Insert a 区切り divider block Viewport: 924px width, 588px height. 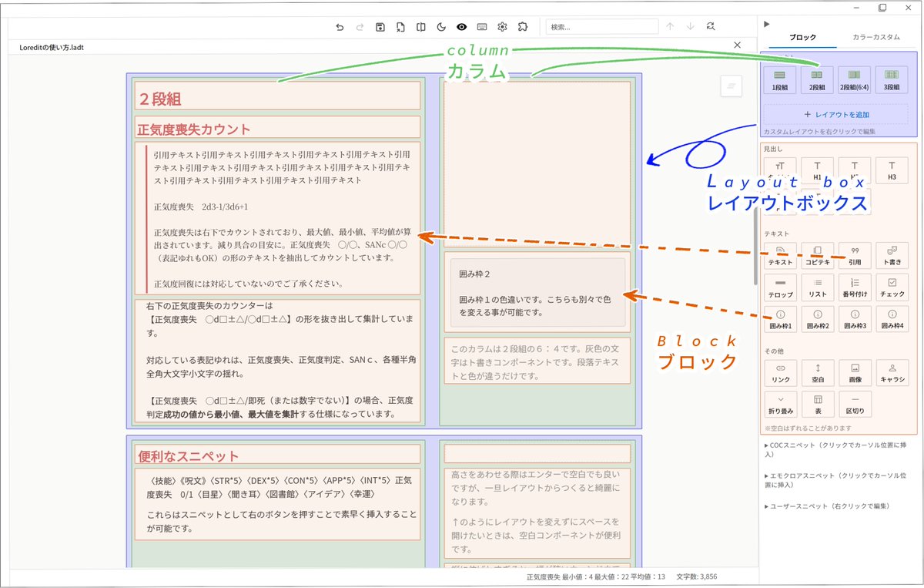[x=854, y=405]
